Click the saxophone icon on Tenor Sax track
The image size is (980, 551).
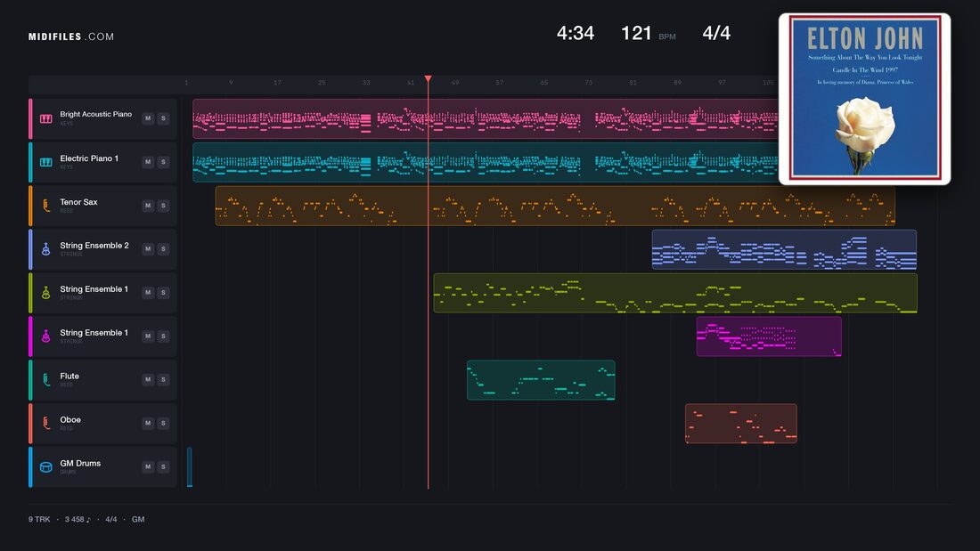click(45, 206)
